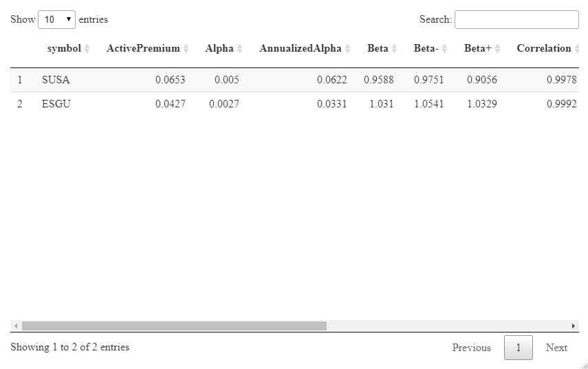Select the SUSA row
Viewport: 588px width, 369px height.
294,80
